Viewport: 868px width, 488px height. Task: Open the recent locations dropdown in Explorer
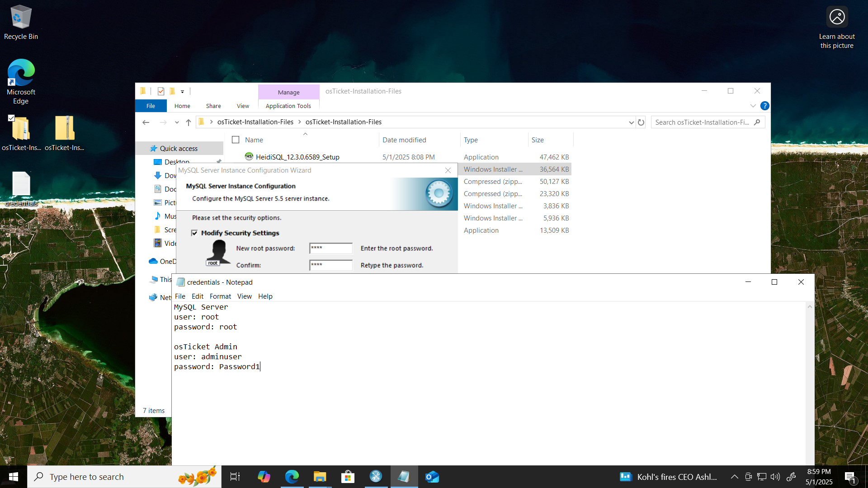pos(177,122)
